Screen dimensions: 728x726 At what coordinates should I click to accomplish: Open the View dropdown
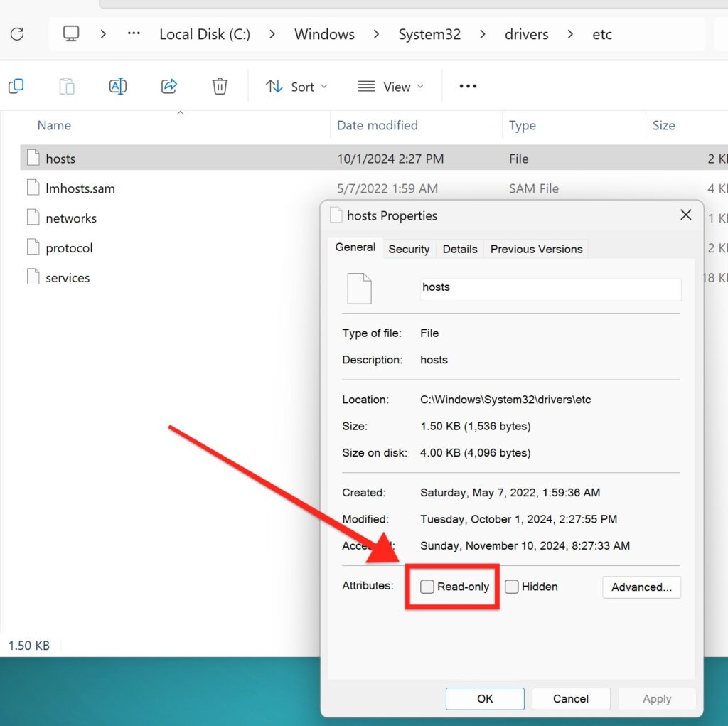[x=391, y=87]
